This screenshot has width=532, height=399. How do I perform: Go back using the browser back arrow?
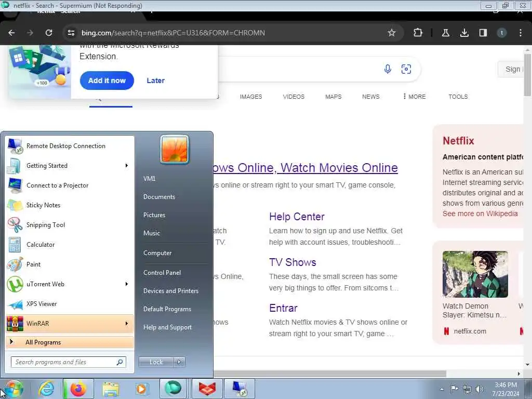pyautogui.click(x=11, y=33)
